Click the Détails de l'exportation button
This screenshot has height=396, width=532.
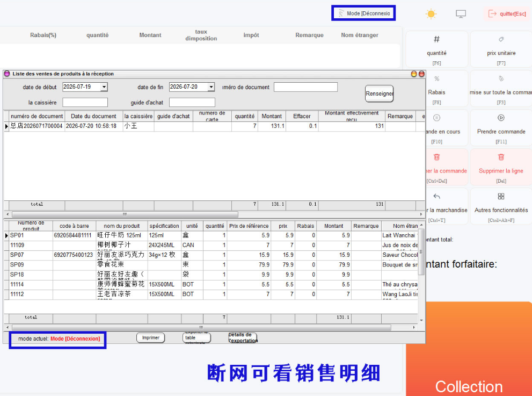(x=243, y=337)
